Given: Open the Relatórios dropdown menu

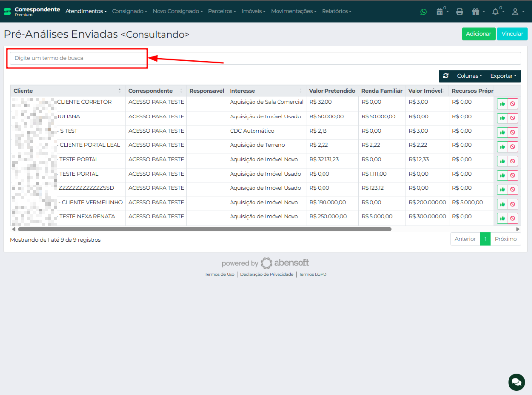Looking at the screenshot, I should click(336, 11).
